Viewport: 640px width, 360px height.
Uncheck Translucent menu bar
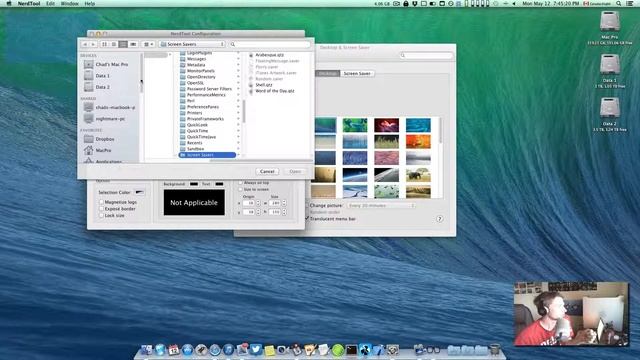[x=307, y=219]
